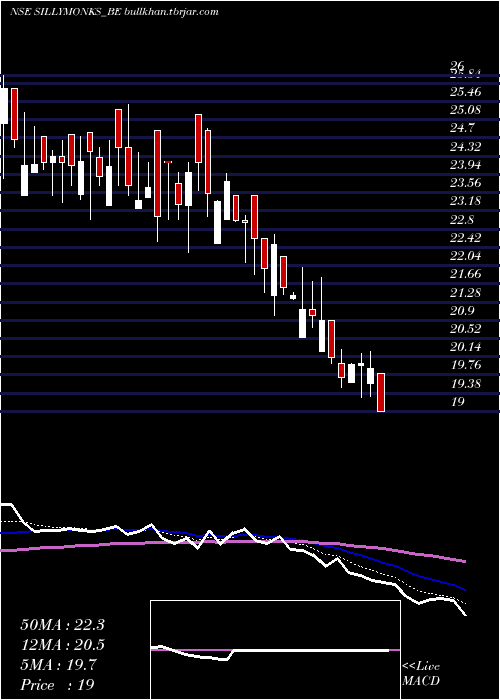Click the last red candlestick closing at 19

pyautogui.click(x=381, y=392)
